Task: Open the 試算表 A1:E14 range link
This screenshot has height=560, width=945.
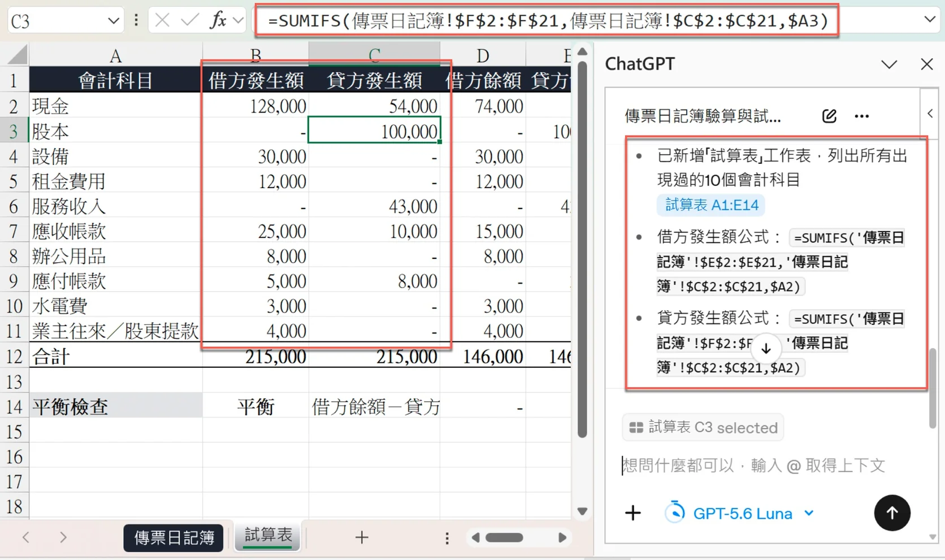Action: click(711, 205)
